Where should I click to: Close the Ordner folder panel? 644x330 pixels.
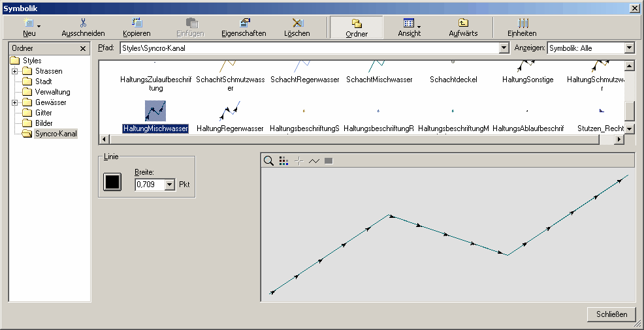coord(83,48)
